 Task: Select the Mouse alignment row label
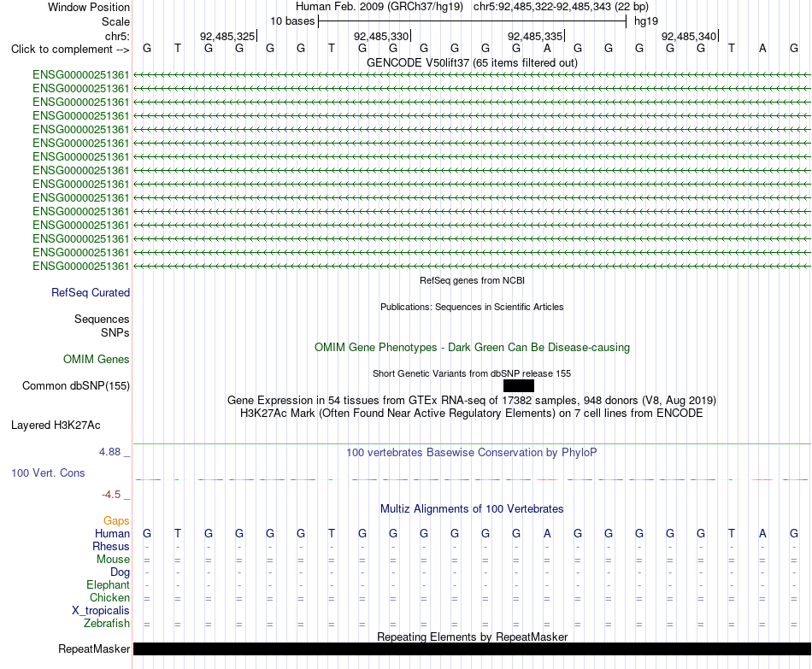[113, 560]
